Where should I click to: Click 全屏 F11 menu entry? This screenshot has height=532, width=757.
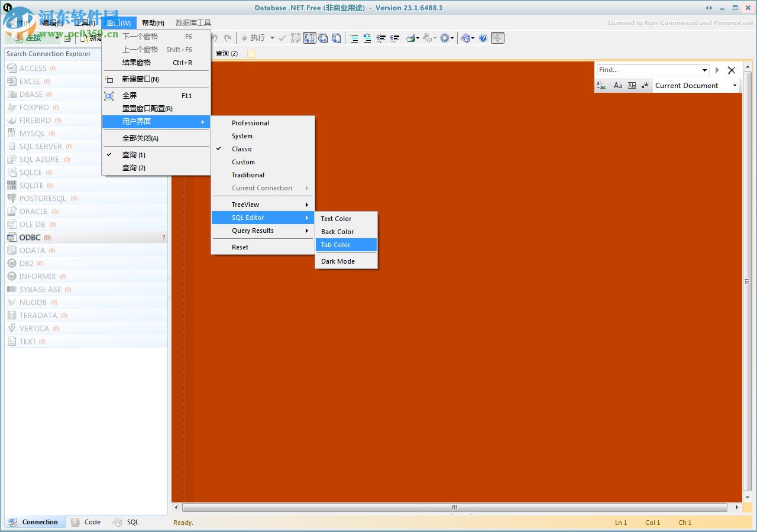(x=156, y=96)
